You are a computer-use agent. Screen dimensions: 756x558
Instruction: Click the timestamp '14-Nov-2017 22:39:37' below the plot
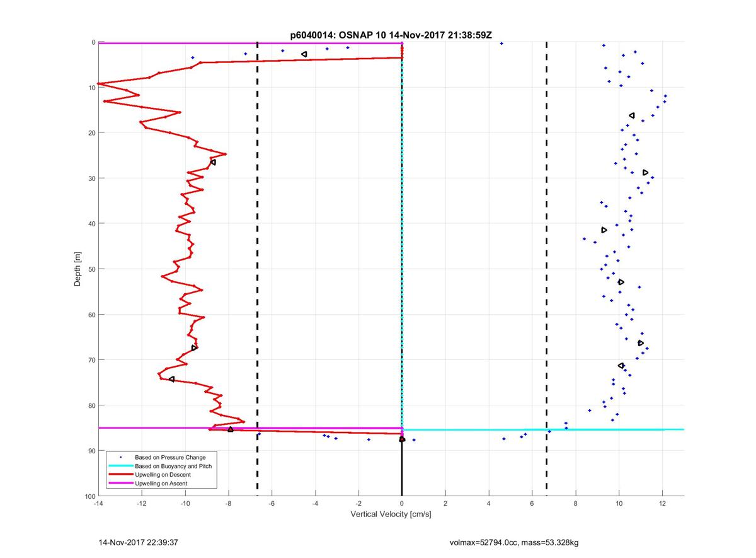click(137, 542)
